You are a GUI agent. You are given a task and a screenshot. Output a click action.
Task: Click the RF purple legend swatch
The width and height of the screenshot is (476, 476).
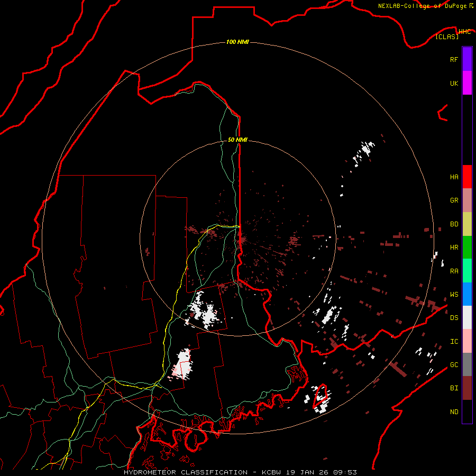[467, 59]
